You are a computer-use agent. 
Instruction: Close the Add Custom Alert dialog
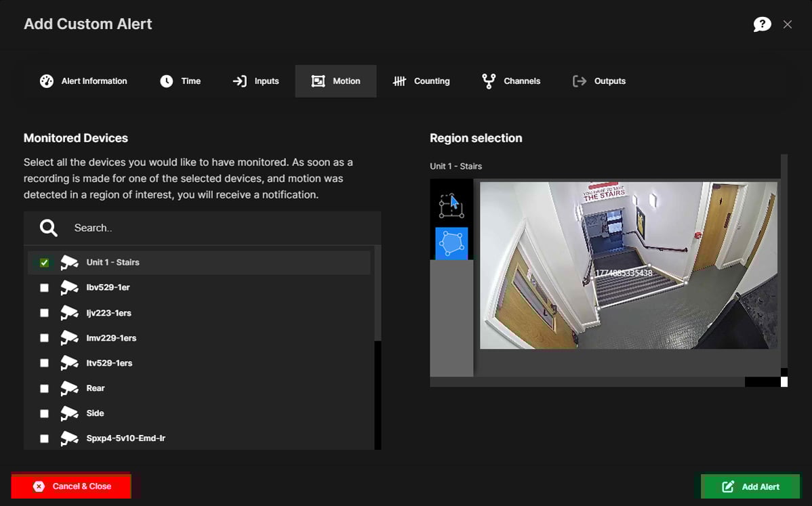click(x=787, y=24)
